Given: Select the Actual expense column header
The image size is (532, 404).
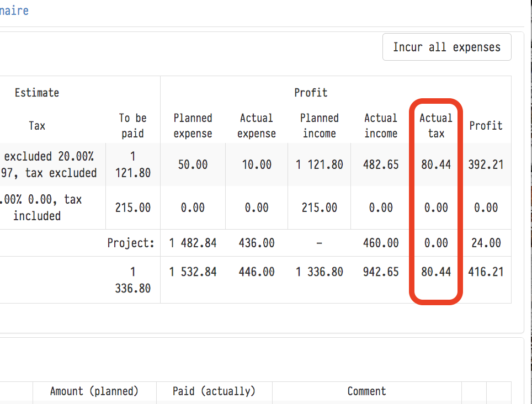Looking at the screenshot, I should (x=256, y=125).
